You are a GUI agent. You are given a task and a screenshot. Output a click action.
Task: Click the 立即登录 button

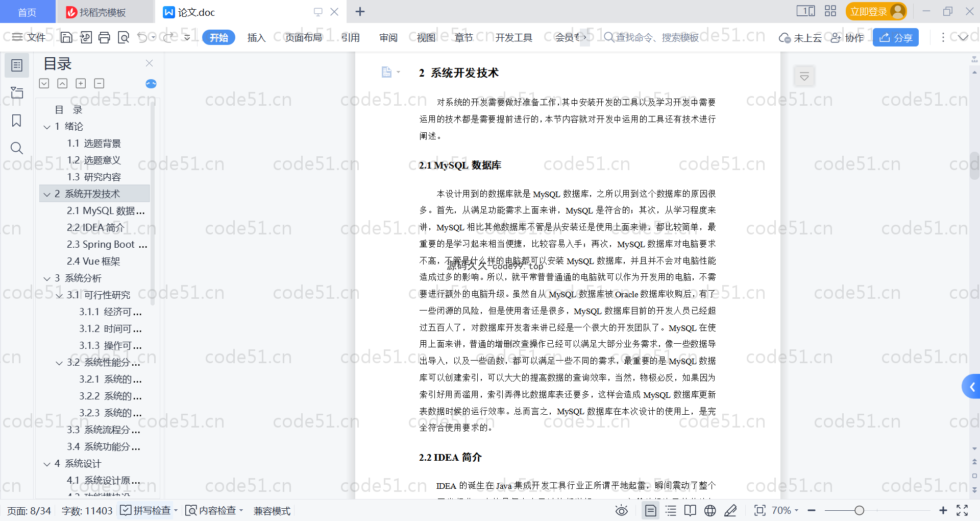(876, 11)
